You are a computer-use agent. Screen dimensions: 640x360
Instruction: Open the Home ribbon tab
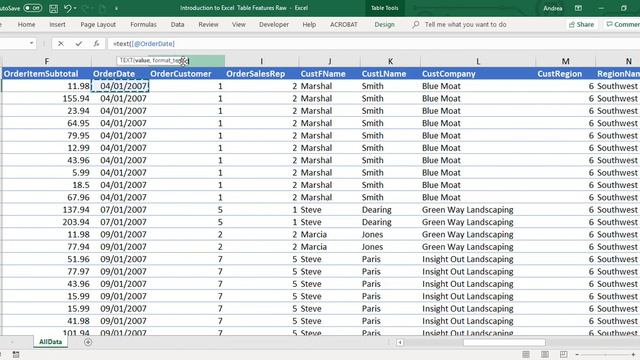point(27,24)
